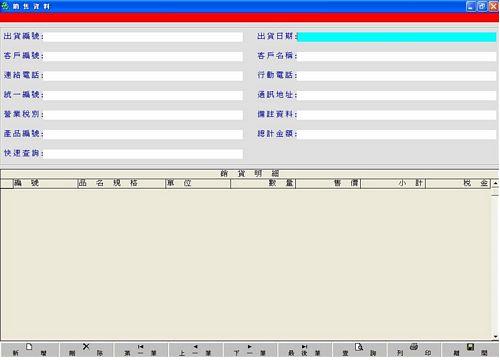The height and width of the screenshot is (360, 500).
Task: Click the 稅金 column header
Action: [458, 183]
